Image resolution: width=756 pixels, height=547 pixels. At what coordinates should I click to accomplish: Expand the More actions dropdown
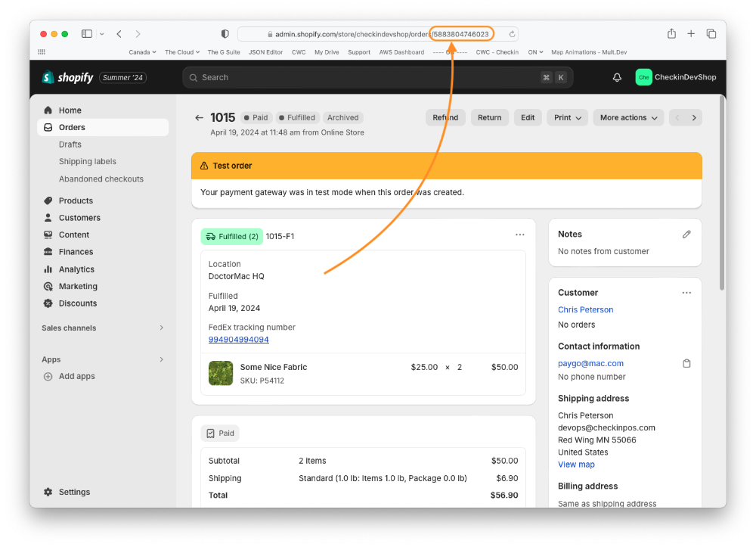tap(628, 118)
